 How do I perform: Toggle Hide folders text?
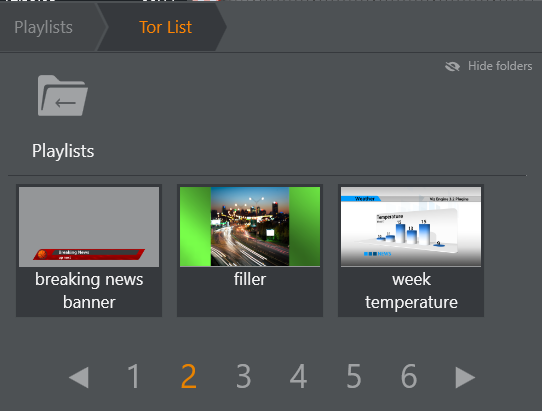500,66
